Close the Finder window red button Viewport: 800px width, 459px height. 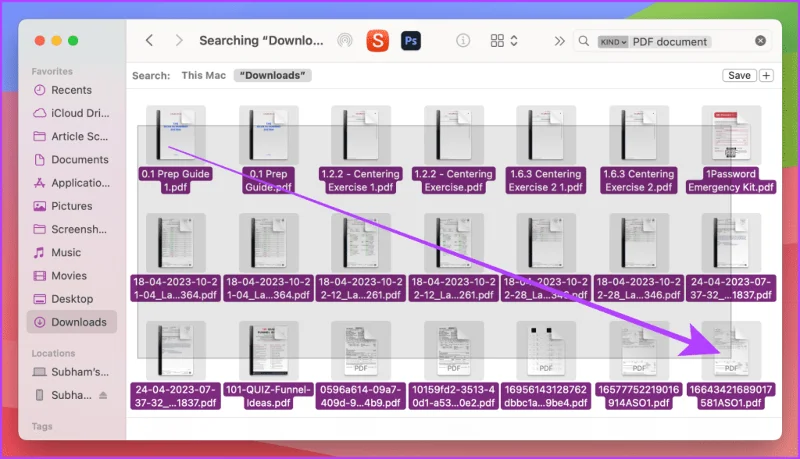click(x=40, y=41)
